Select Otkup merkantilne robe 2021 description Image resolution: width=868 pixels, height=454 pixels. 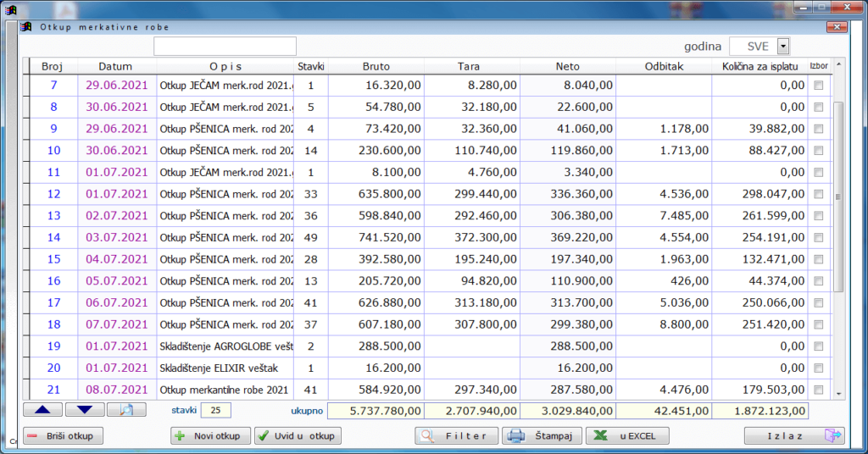pyautogui.click(x=225, y=390)
